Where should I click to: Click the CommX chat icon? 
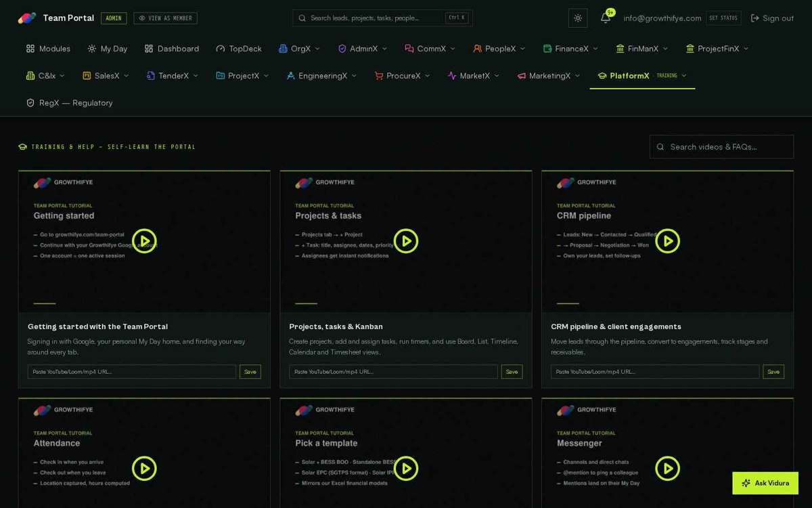[409, 49]
